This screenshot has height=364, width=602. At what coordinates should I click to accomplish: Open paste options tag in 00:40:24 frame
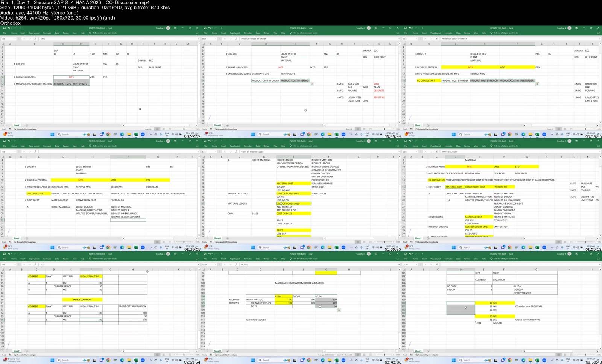[312, 84]
